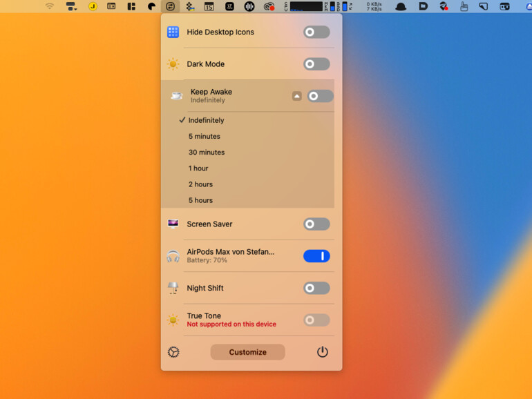Click the disabled True Tone switch

tap(316, 320)
